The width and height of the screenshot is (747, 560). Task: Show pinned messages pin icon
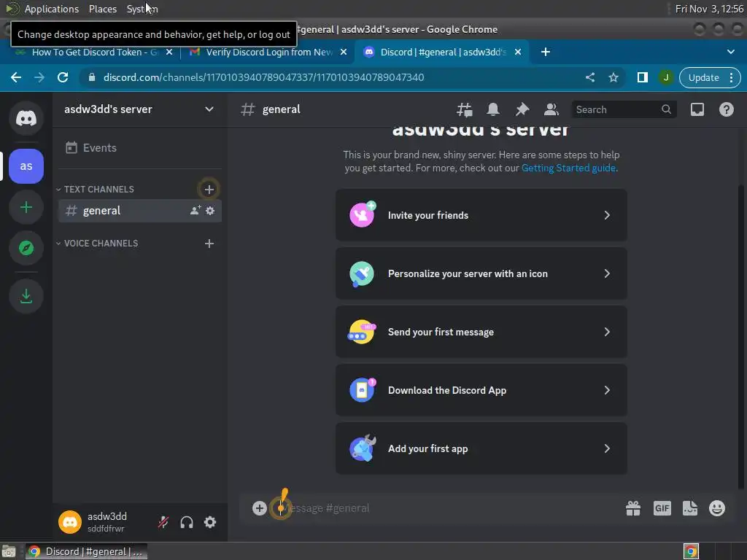[522, 109]
